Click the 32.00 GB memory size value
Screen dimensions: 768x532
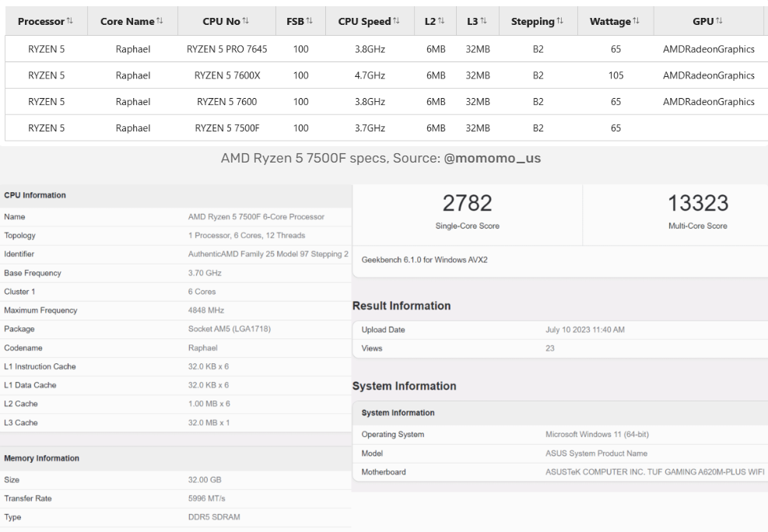click(205, 480)
